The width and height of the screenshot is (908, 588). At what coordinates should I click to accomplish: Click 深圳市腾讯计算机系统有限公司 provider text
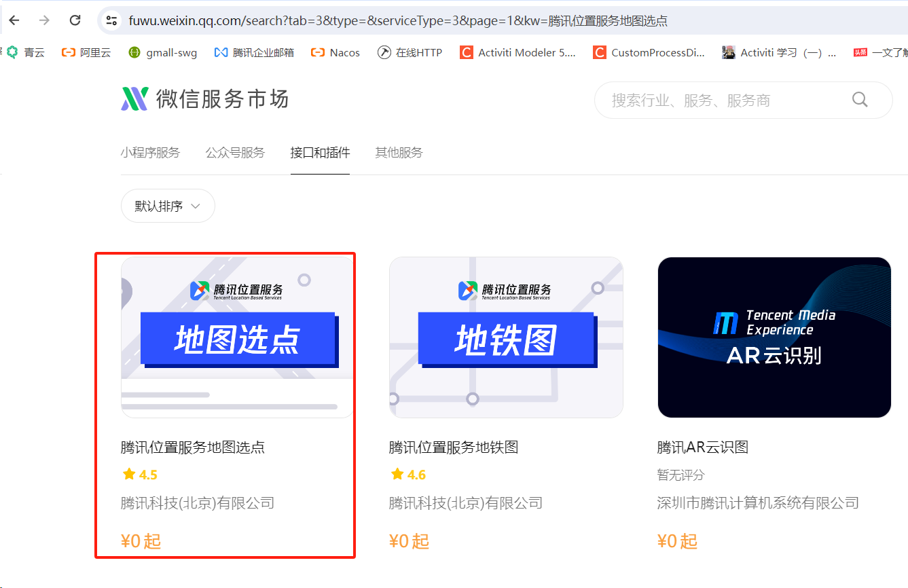coord(758,503)
